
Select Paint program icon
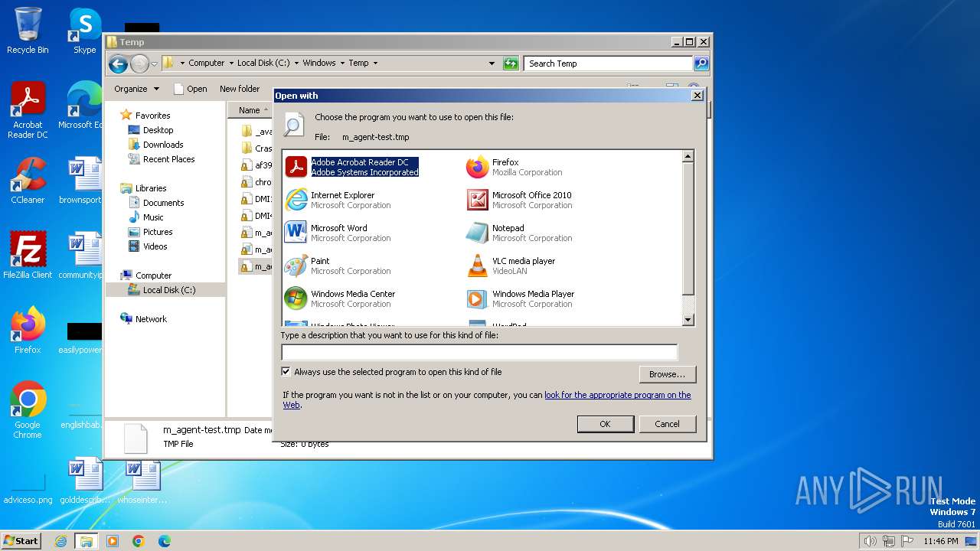[296, 266]
